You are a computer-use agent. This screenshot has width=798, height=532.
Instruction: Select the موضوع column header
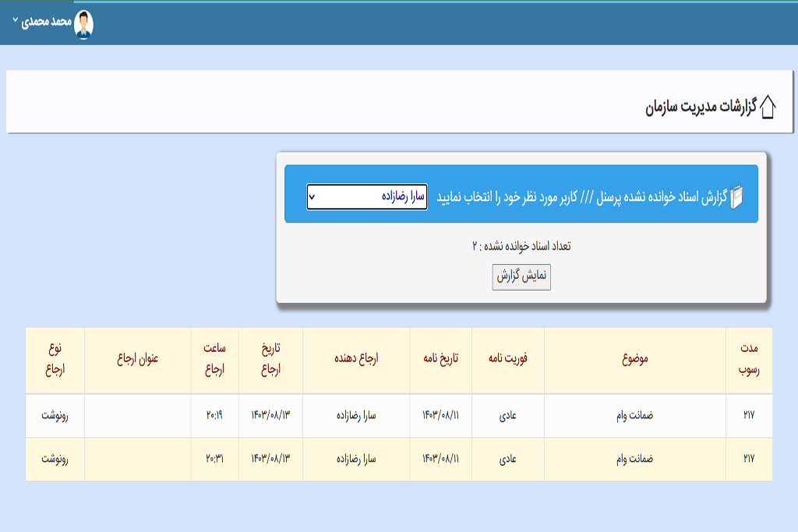coord(635,360)
